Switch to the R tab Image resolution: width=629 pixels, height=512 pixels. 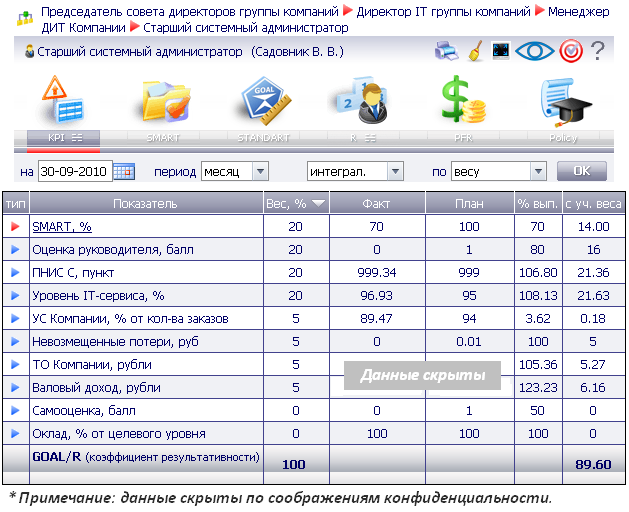(x=363, y=138)
